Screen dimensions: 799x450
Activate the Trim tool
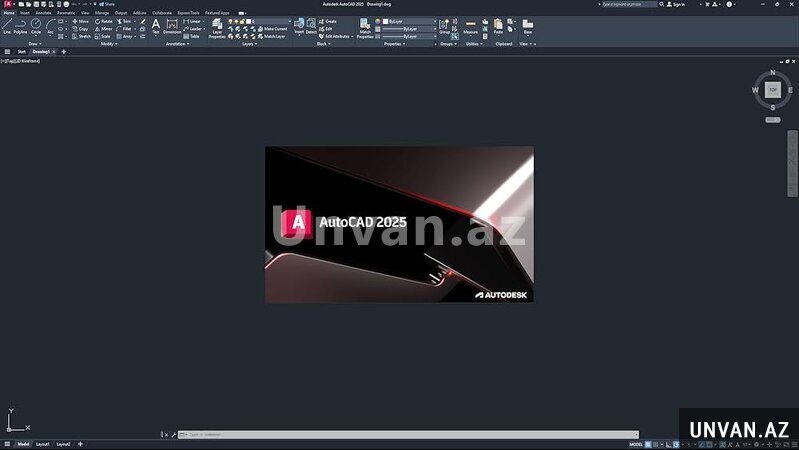point(124,21)
